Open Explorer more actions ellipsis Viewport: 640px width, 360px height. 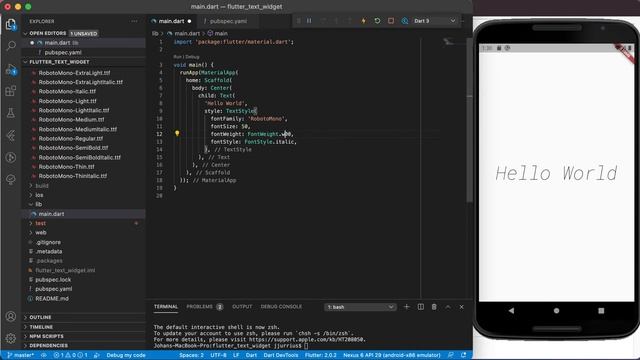point(134,21)
